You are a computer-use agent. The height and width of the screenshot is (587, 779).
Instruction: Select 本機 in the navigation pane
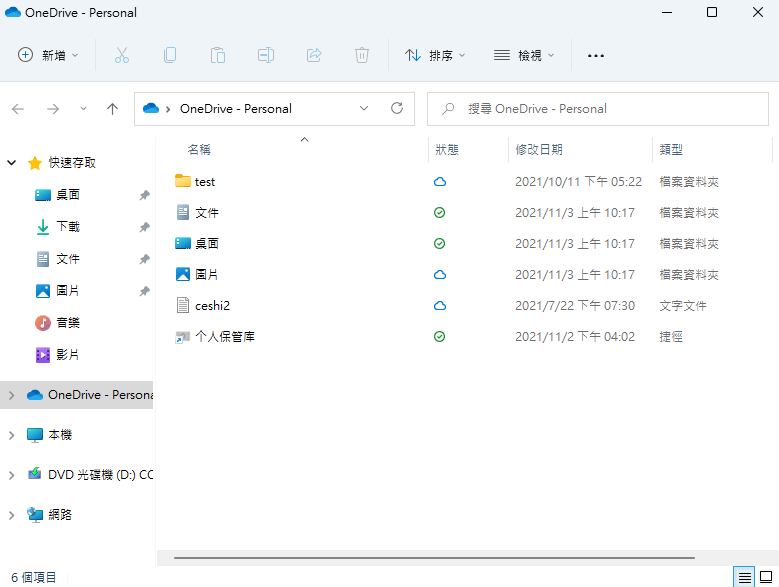[x=60, y=435]
